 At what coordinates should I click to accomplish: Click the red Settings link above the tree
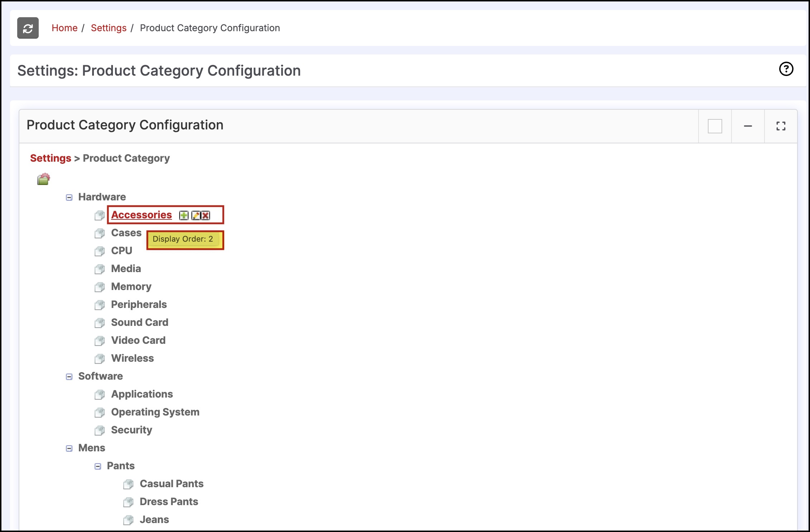[51, 158]
